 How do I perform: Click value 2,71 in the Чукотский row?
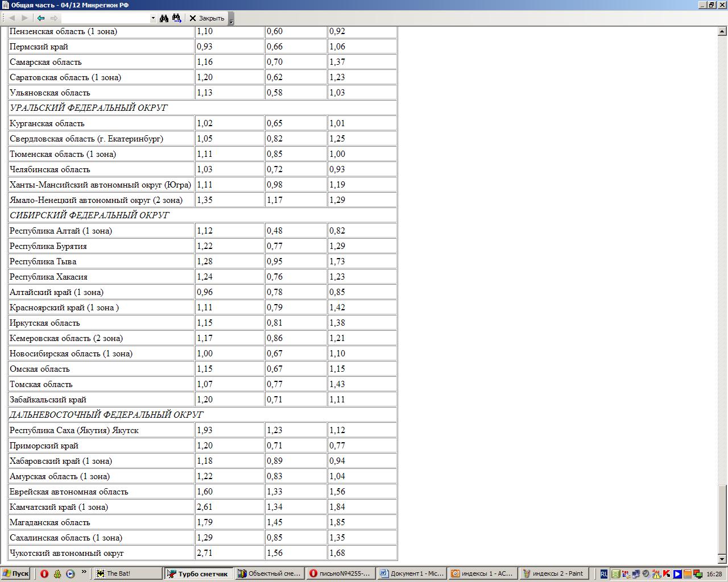click(x=205, y=553)
